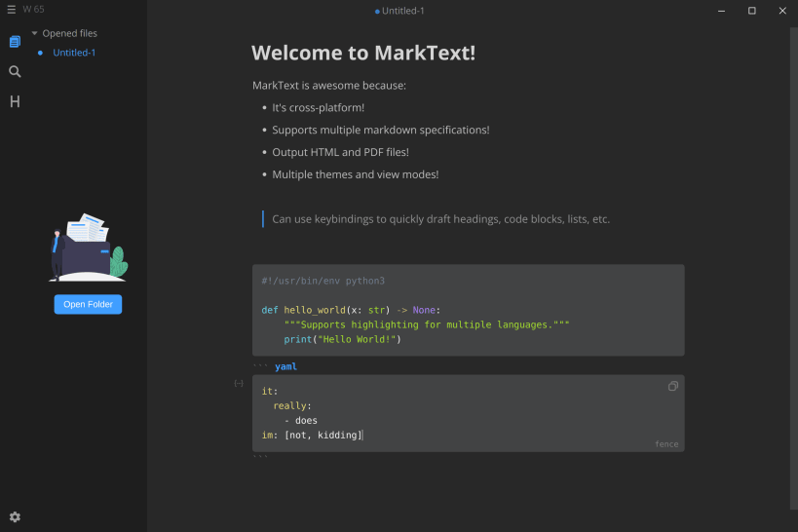
Task: Edit the yaml language identifier field
Action: click(x=285, y=366)
